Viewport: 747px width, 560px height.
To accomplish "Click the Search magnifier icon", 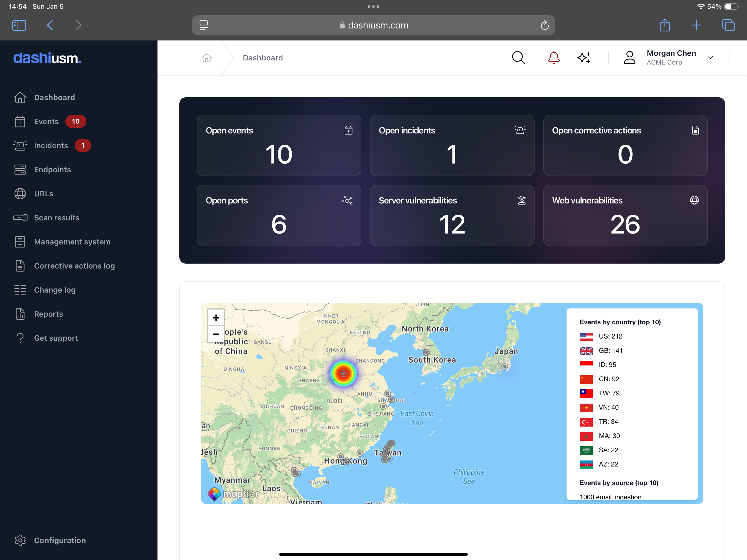I will (x=518, y=57).
